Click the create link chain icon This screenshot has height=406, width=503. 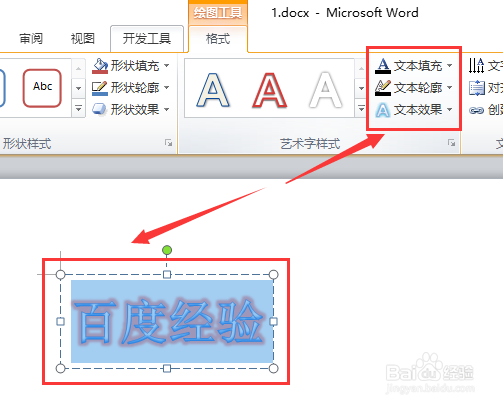[476, 110]
